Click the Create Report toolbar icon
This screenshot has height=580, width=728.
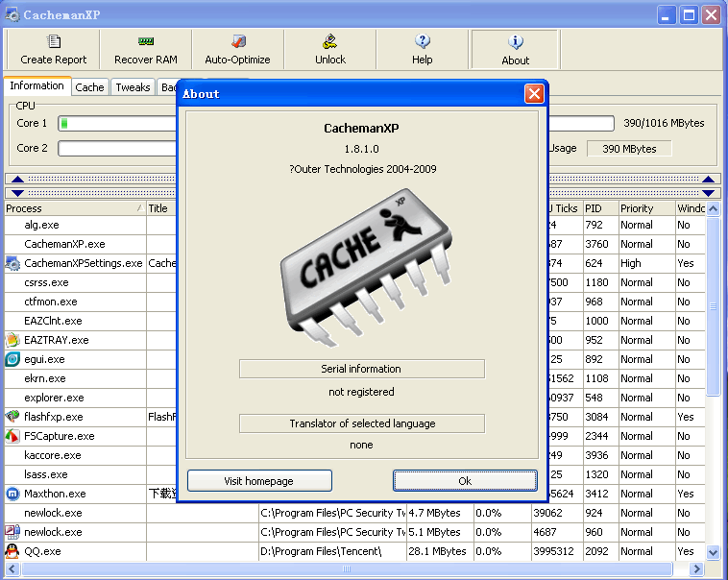point(54,41)
